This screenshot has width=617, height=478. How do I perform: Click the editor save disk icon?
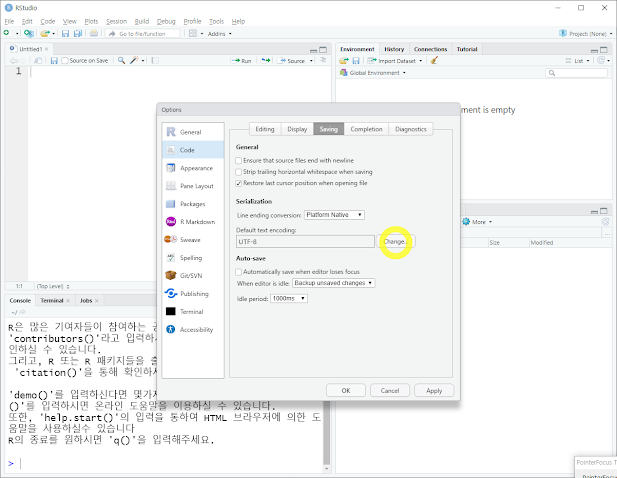(x=54, y=60)
